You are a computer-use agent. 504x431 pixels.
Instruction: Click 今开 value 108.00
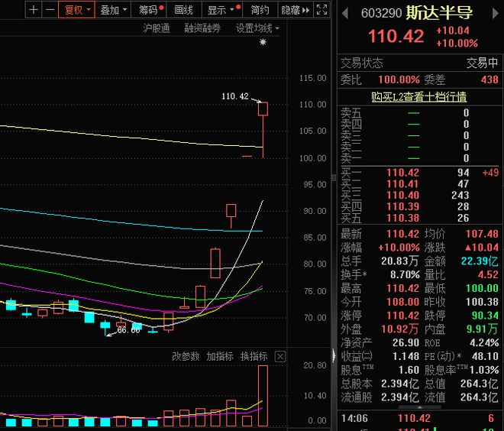pos(402,302)
